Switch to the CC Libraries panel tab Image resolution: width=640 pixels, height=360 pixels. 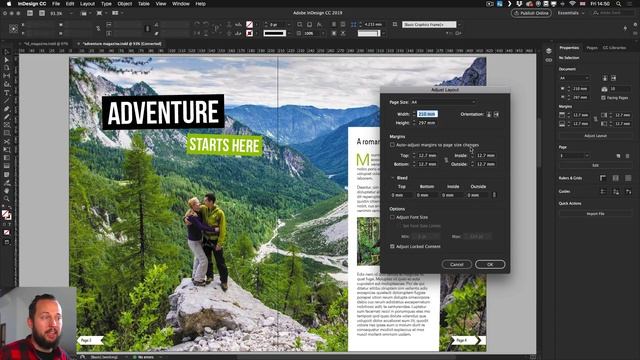coord(614,48)
